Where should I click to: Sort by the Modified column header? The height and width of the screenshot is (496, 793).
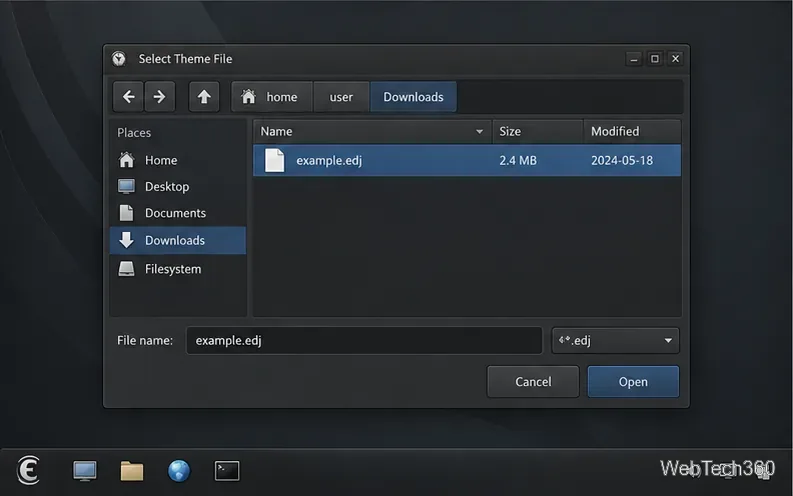pos(632,131)
